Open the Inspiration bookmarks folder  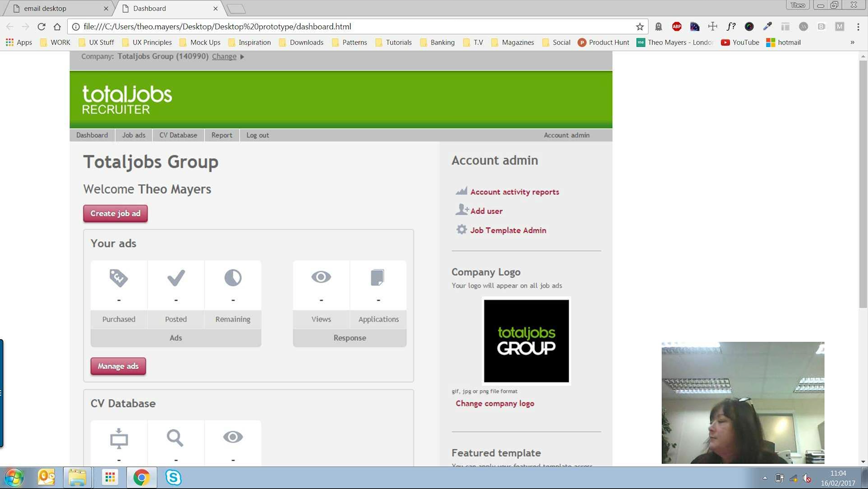click(x=250, y=42)
